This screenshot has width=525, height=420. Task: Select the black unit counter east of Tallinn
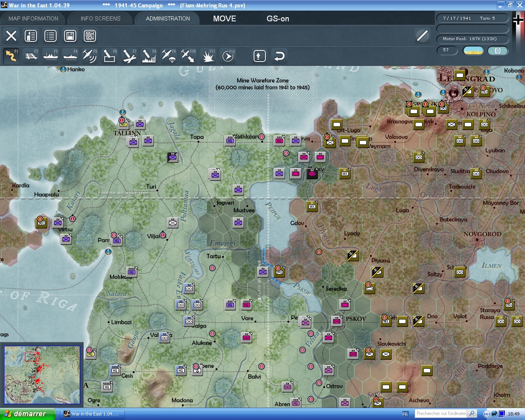pos(173,157)
